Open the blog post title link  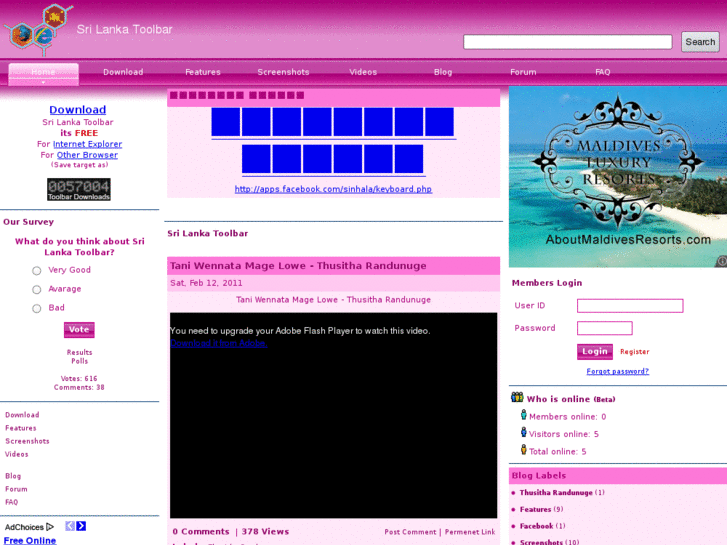point(298,266)
